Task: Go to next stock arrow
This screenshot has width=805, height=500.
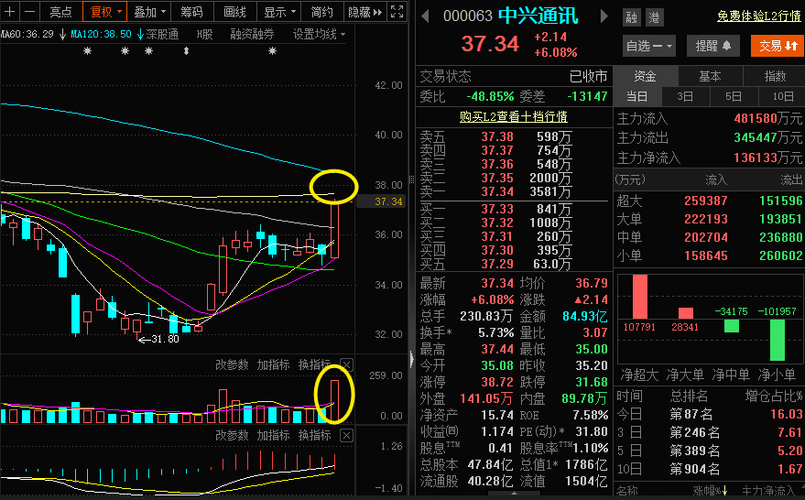Action: 604,16
